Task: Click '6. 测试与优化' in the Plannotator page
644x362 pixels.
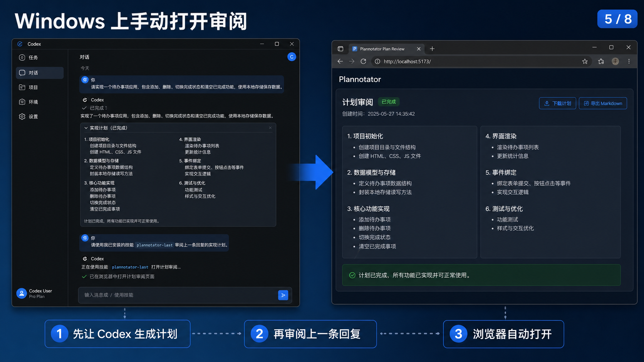Action: click(504, 209)
